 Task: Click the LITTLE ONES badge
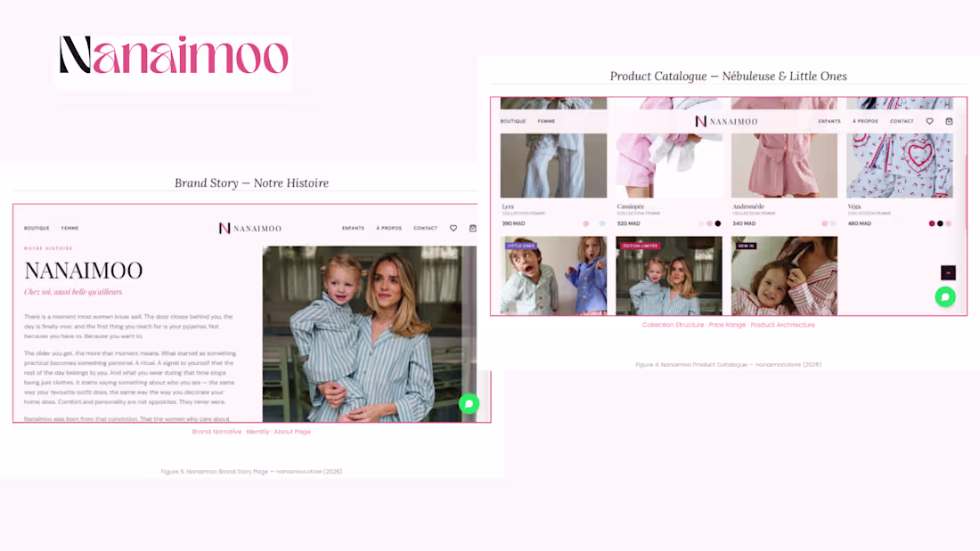click(x=520, y=246)
